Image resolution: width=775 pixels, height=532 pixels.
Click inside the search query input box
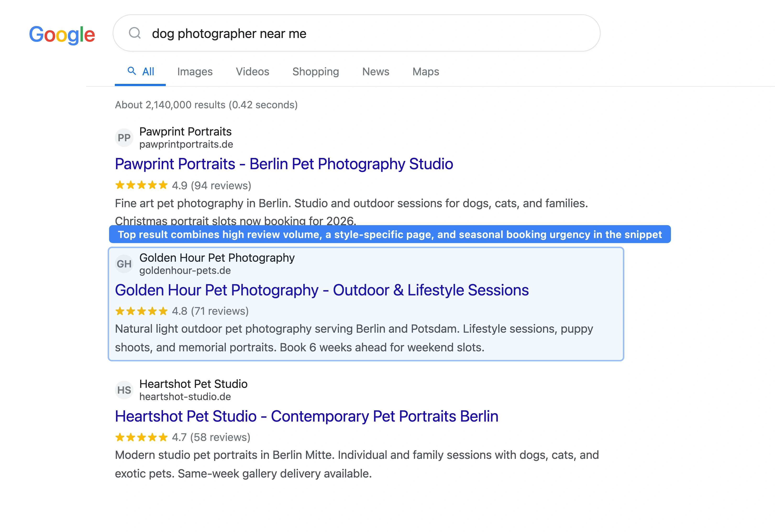point(300,33)
